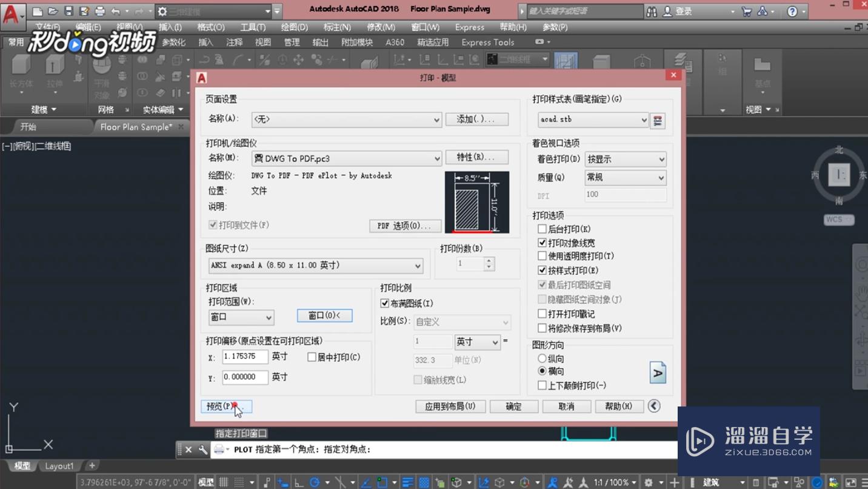Viewport: 868px width, 489px height.
Task: Click into the X offset field 1.175375
Action: [245, 357]
